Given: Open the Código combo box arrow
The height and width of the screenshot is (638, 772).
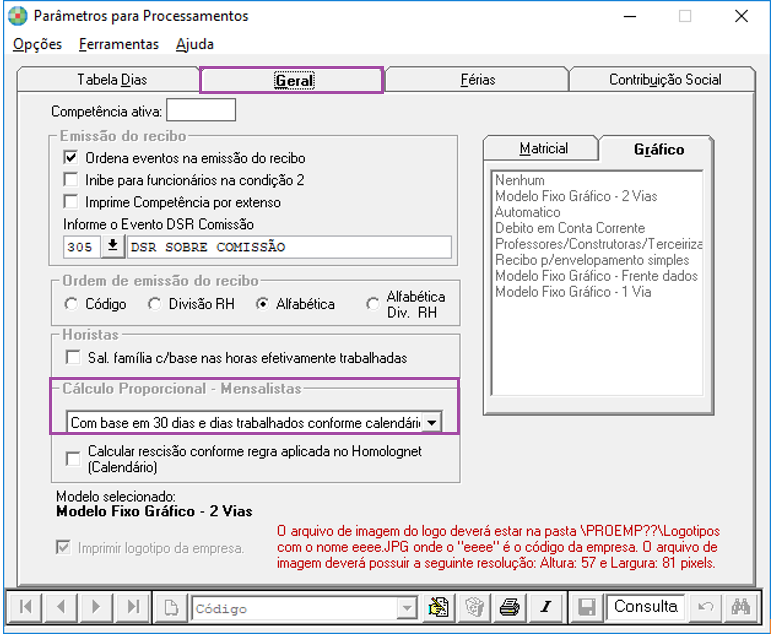Looking at the screenshot, I should point(407,608).
